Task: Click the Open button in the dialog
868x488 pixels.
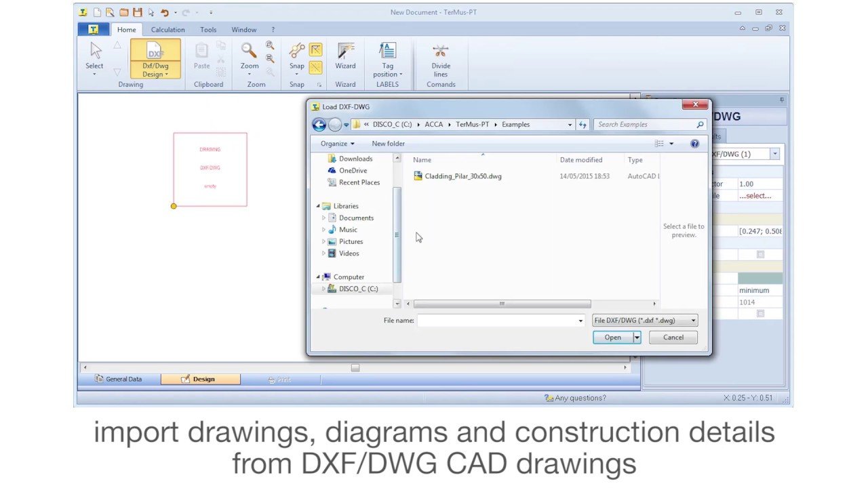Action: (x=613, y=338)
